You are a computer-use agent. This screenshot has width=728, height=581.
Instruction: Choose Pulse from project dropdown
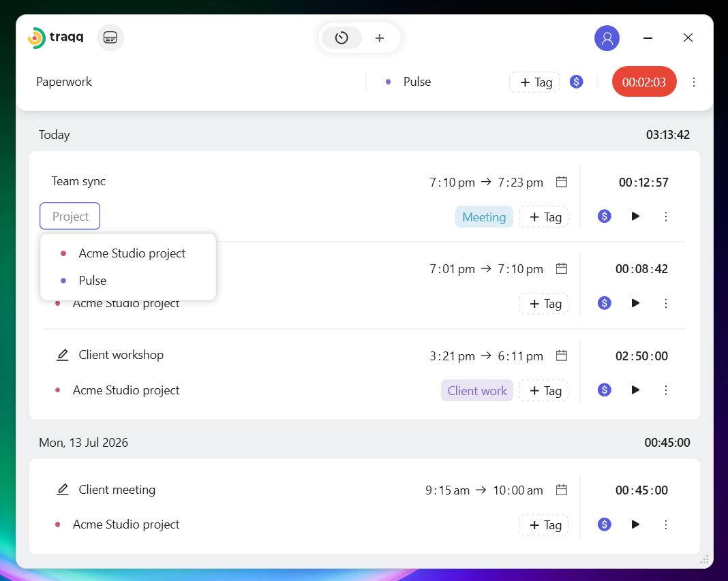pyautogui.click(x=128, y=281)
